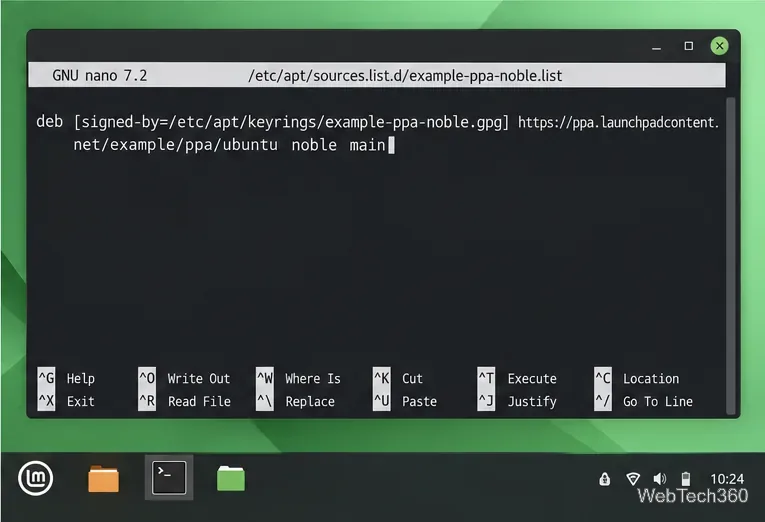
Task: Click the volume speaker icon
Action: 660,479
